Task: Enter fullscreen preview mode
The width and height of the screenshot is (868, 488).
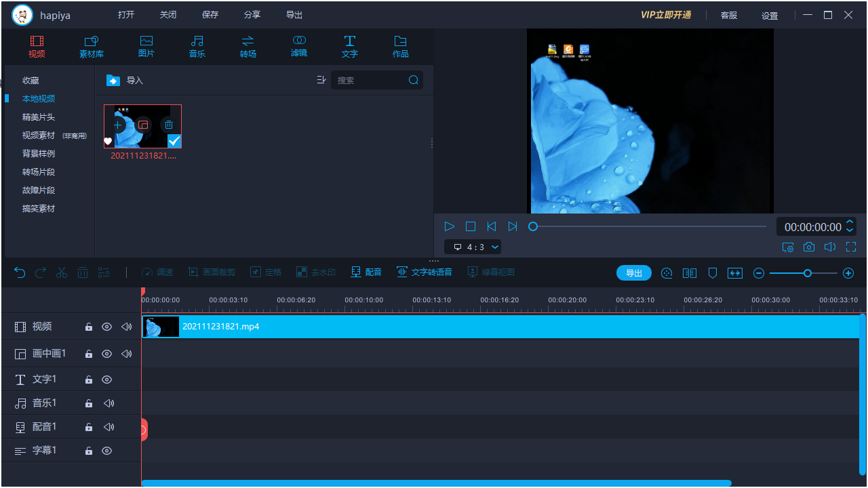Action: click(x=851, y=247)
